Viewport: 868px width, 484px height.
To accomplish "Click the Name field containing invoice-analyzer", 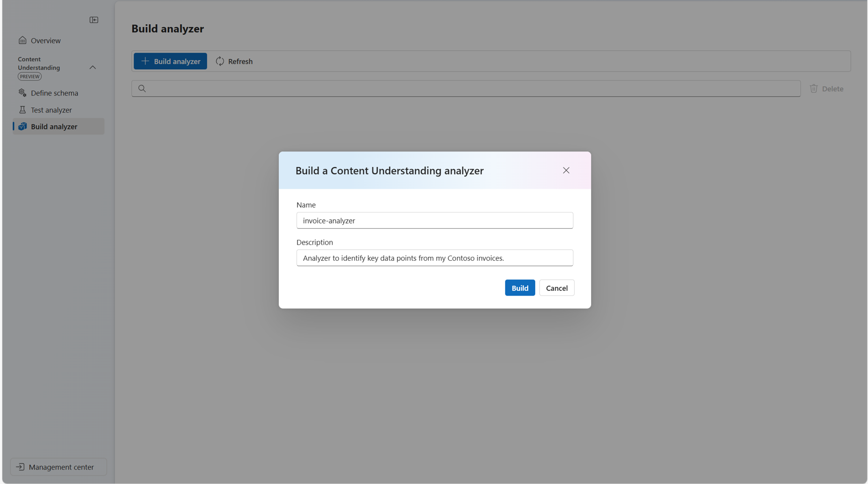I will point(434,221).
